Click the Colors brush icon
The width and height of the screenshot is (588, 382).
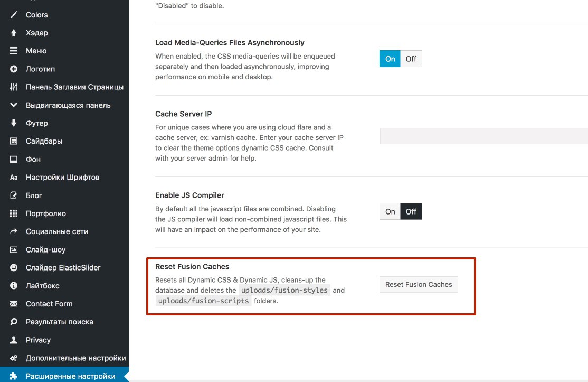pos(14,15)
